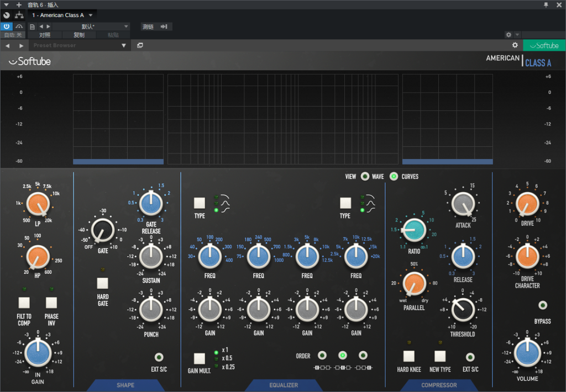Click the PUNCH knob
This screenshot has height=392, width=566.
151,310
